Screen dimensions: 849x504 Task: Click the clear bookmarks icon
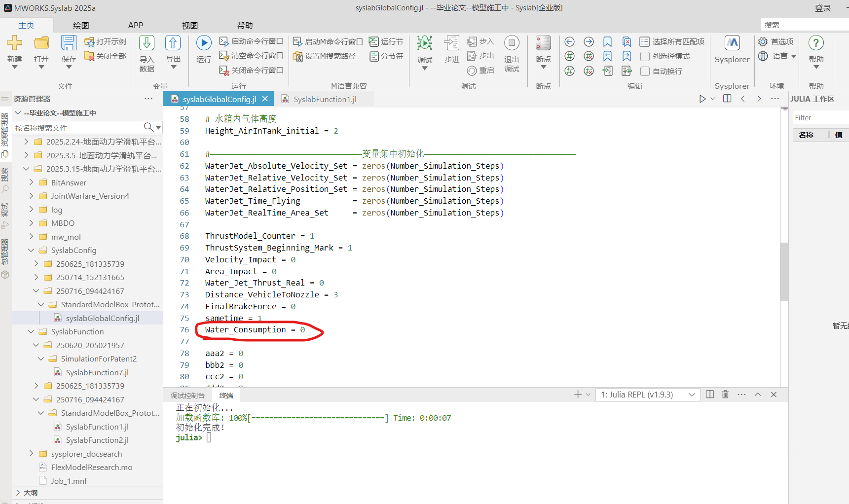point(627,42)
